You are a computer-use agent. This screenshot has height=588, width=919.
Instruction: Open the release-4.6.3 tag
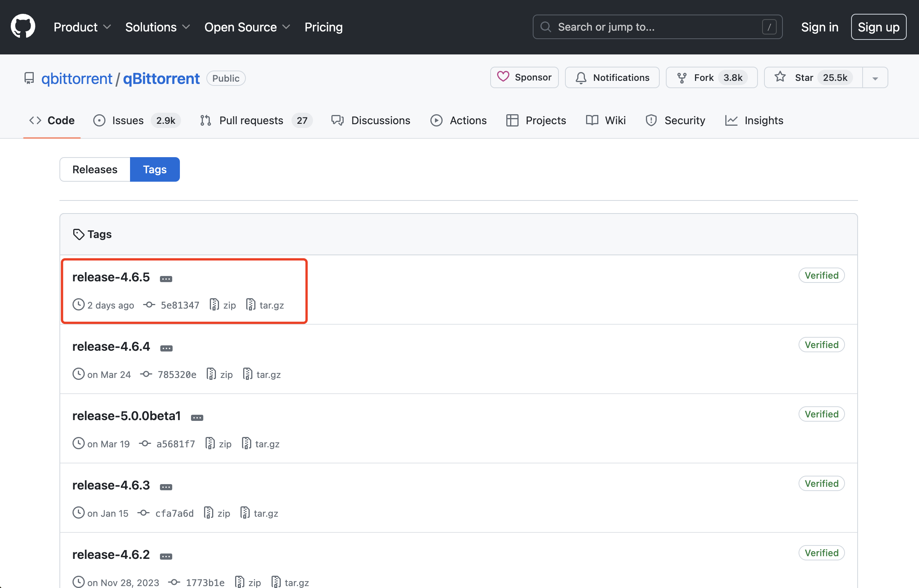pos(111,485)
